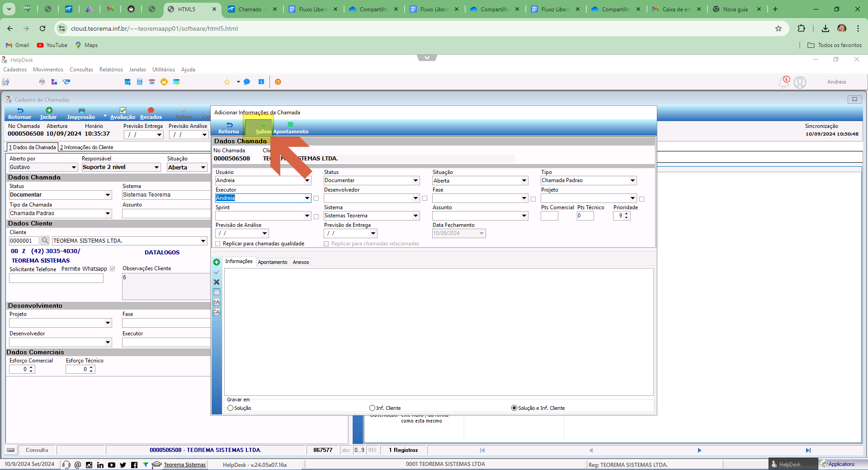Viewport: 868px width, 470px height.
Task: Click the client search magnifier icon
Action: [x=45, y=240]
